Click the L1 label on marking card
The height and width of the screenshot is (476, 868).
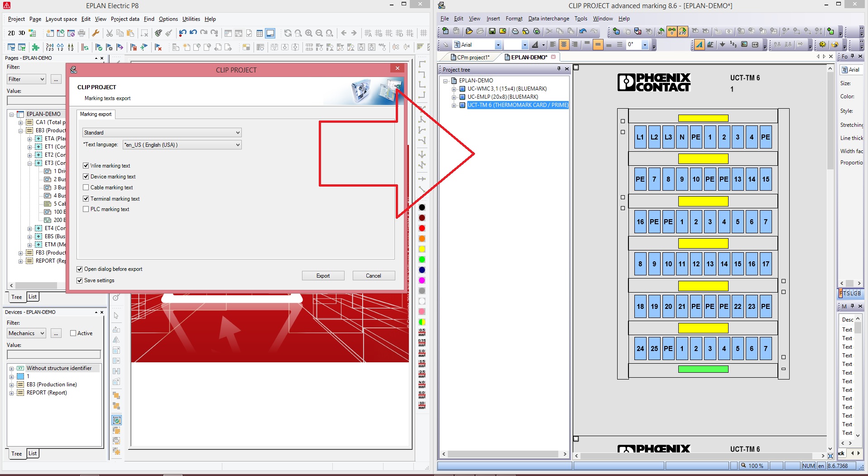[640, 137]
